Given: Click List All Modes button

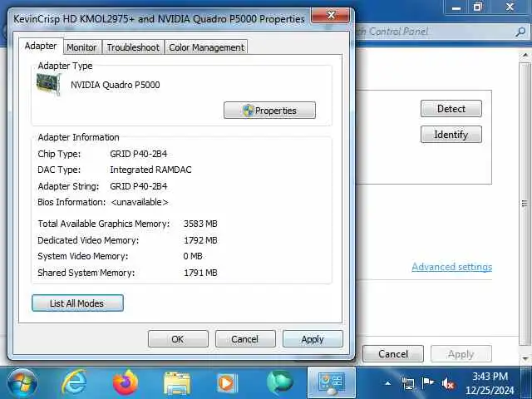Looking at the screenshot, I should pyautogui.click(x=77, y=303).
